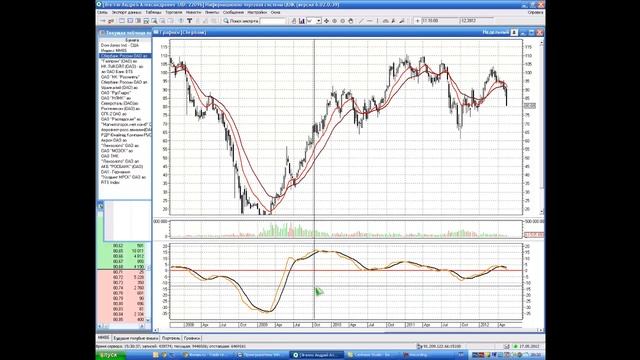
Task: Click order book scrollbar down arrow
Action: pyautogui.click(x=148, y=320)
